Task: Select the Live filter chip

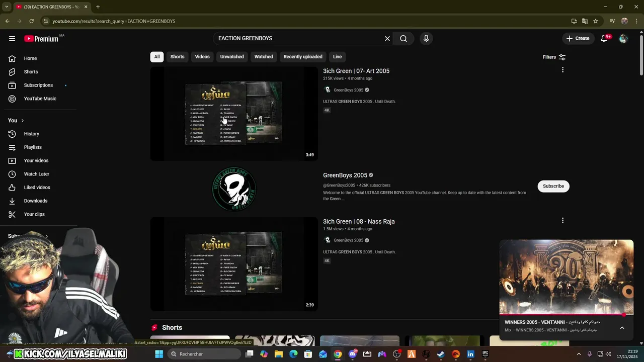Action: (338, 57)
